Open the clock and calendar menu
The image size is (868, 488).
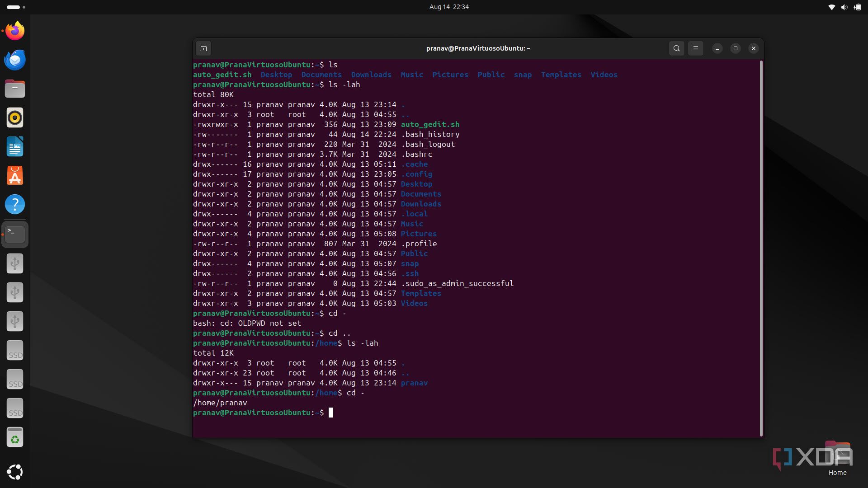448,7
